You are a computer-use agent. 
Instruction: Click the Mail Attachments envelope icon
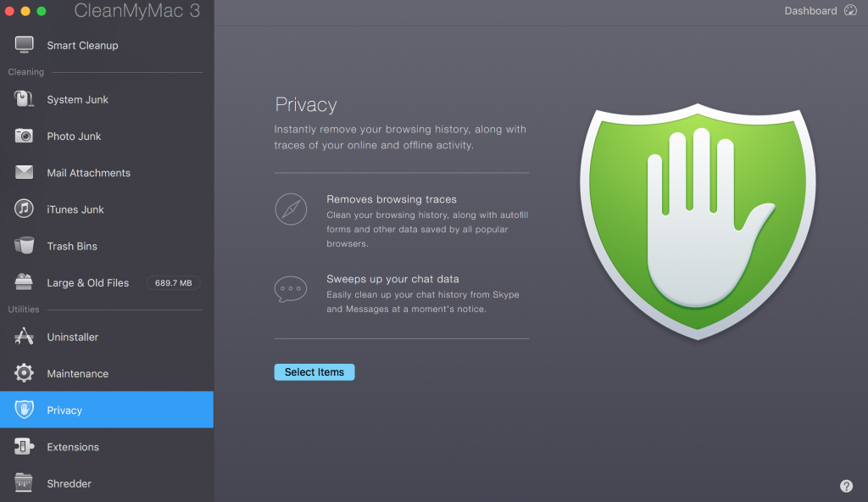pyautogui.click(x=24, y=172)
